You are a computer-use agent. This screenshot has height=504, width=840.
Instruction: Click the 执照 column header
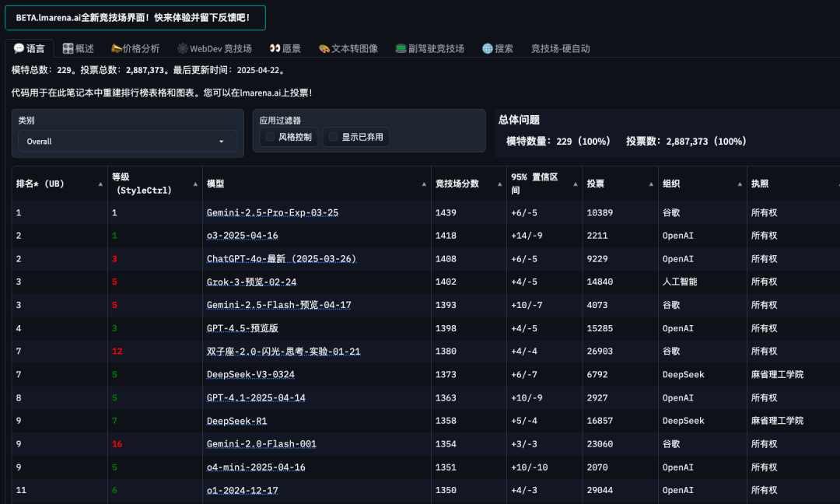click(x=793, y=184)
